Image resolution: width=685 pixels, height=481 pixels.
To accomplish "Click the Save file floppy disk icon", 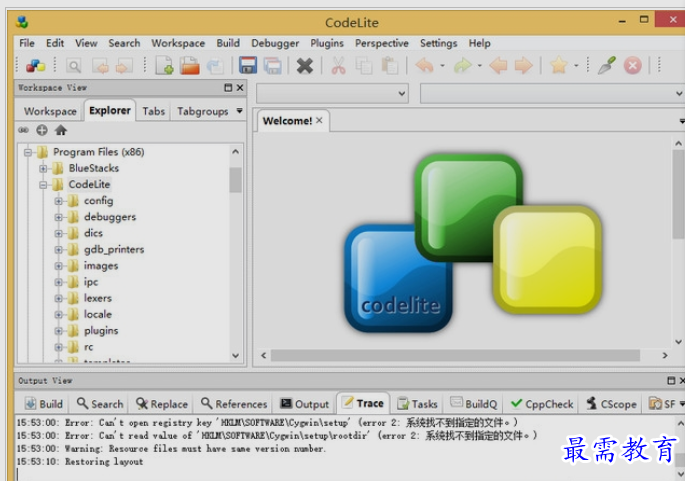I will point(248,66).
